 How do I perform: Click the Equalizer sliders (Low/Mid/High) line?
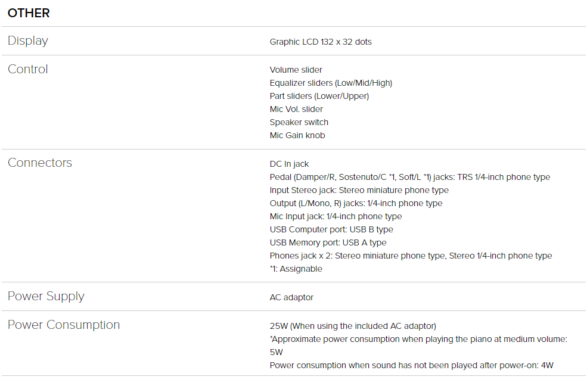[331, 83]
